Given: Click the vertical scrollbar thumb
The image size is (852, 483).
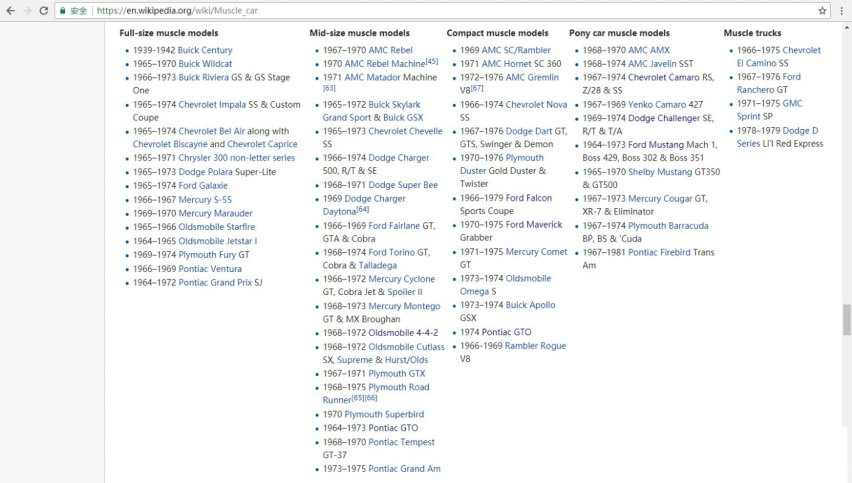Looking at the screenshot, I should click(x=847, y=320).
